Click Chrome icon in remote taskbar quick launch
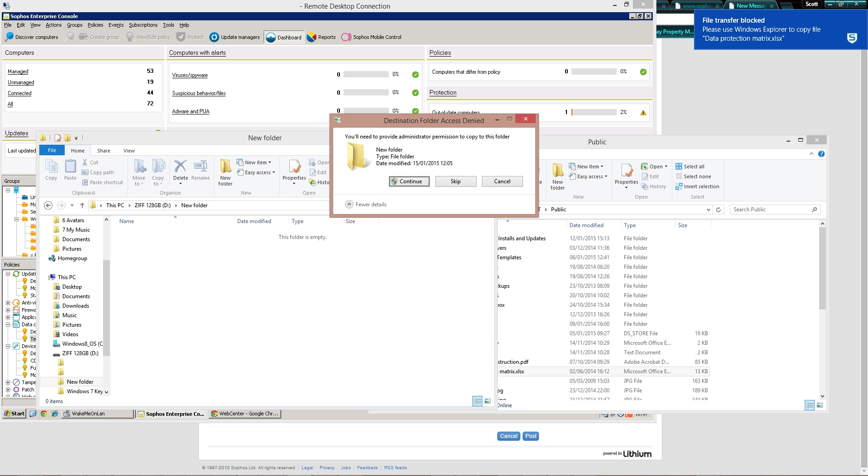Image resolution: width=868 pixels, height=476 pixels. [44, 414]
